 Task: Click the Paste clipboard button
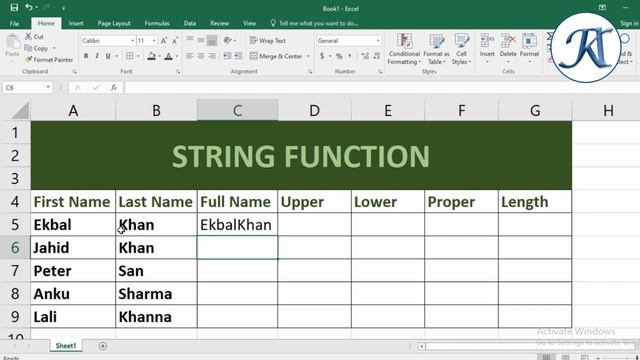12,46
